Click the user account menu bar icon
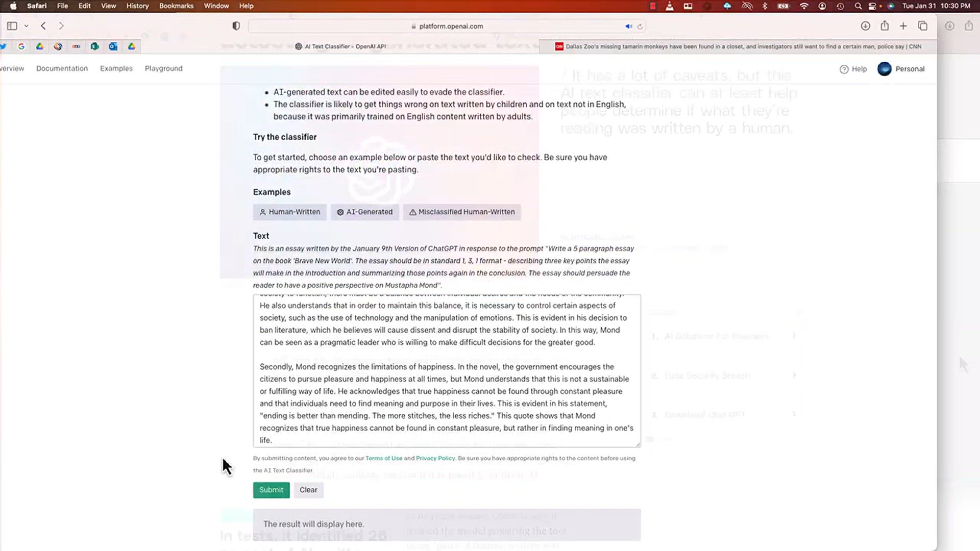This screenshot has width=980, height=551. tap(822, 6)
